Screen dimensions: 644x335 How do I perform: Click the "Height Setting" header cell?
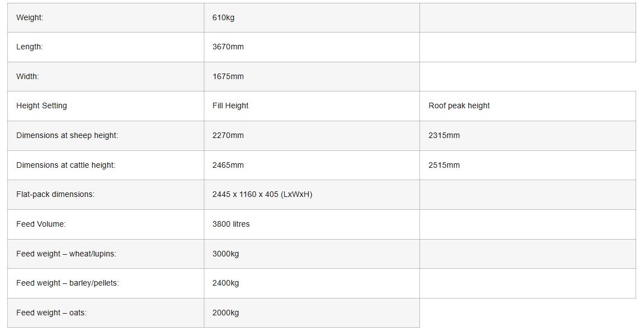(42, 105)
